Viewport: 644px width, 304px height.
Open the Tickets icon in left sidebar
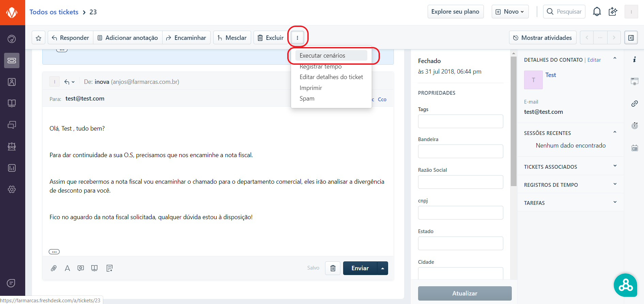coord(12,60)
